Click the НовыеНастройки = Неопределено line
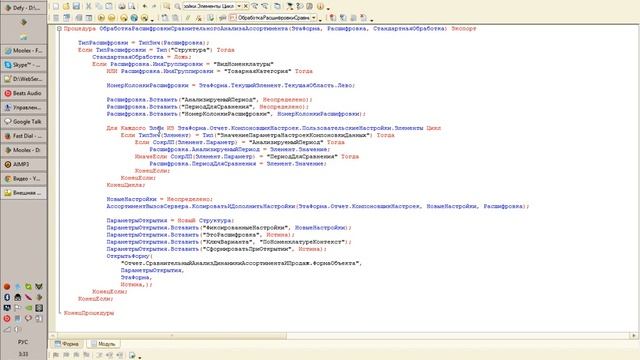The width and height of the screenshot is (640, 360). (160, 199)
